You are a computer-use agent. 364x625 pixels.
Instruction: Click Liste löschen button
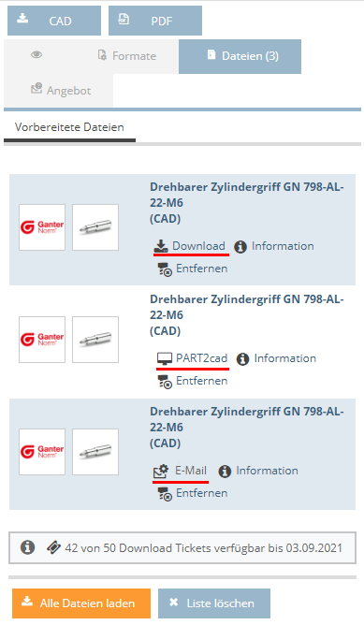(214, 603)
